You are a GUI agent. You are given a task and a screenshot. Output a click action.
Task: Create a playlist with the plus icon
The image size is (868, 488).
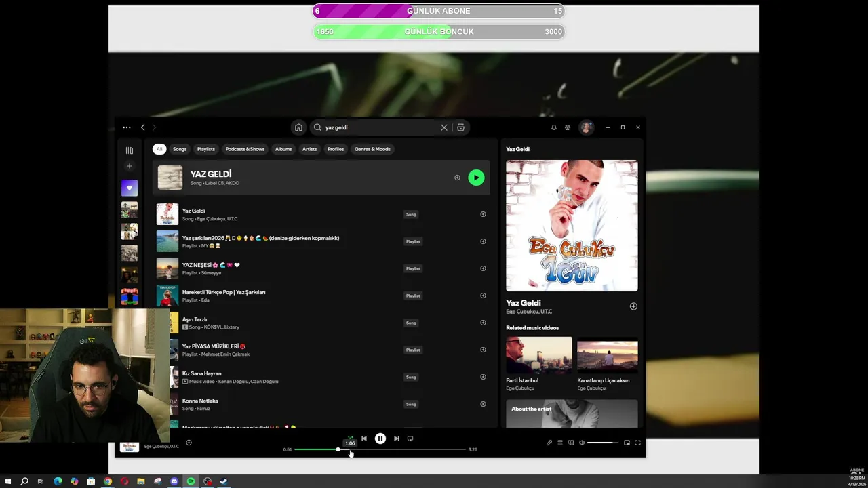pos(130,166)
